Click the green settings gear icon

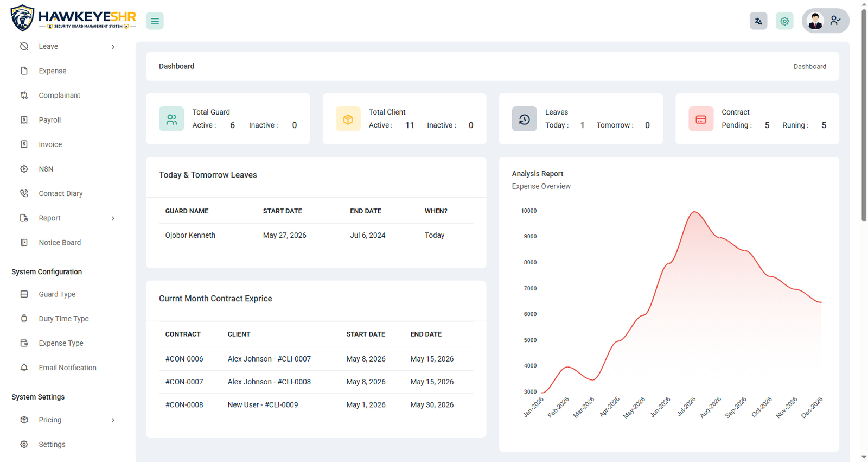coord(784,21)
